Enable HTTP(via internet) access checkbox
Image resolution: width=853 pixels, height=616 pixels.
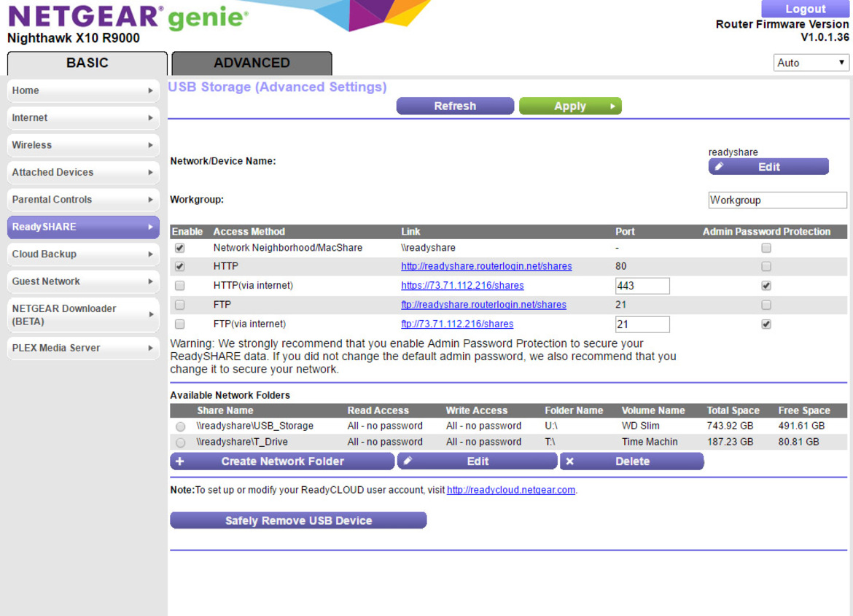click(179, 286)
